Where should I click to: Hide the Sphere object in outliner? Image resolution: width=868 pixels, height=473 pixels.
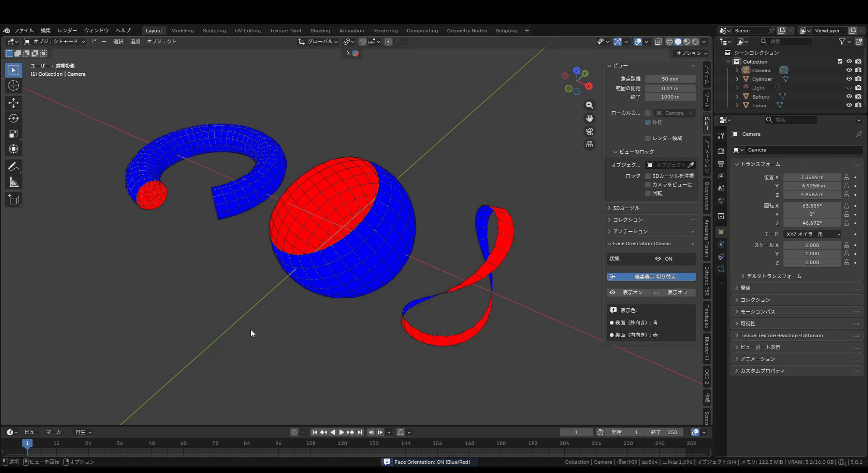point(849,96)
